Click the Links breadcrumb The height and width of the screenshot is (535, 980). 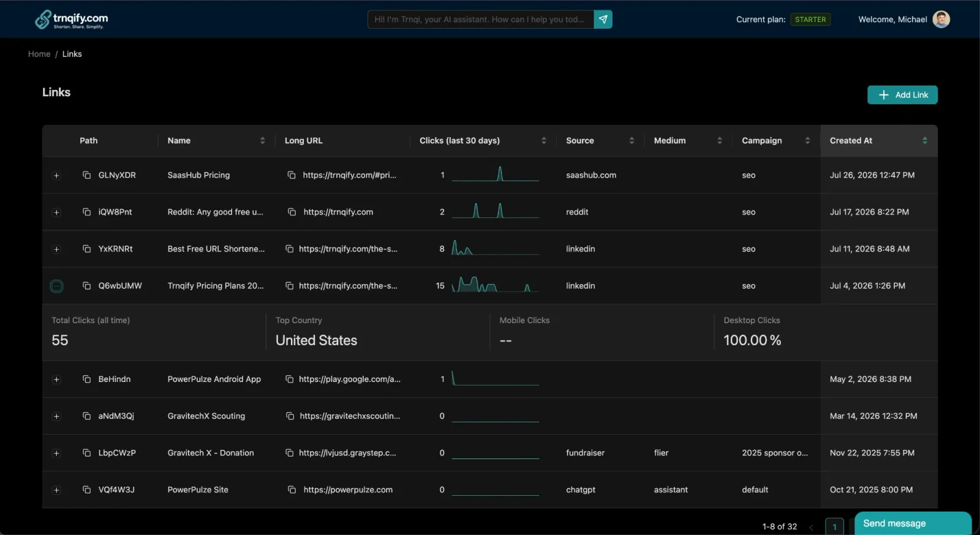[72, 54]
